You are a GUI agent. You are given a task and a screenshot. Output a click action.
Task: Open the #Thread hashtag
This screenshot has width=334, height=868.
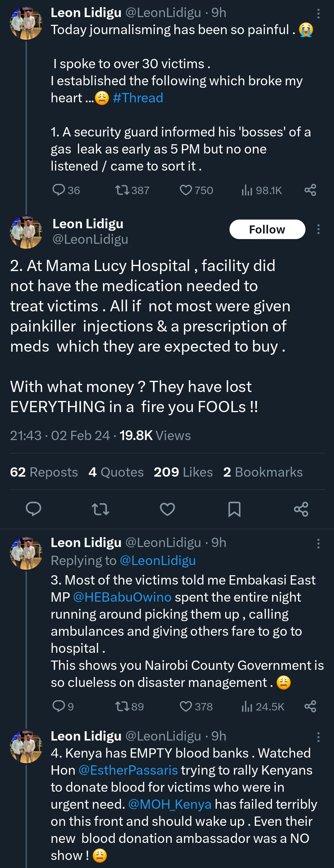[x=138, y=98]
